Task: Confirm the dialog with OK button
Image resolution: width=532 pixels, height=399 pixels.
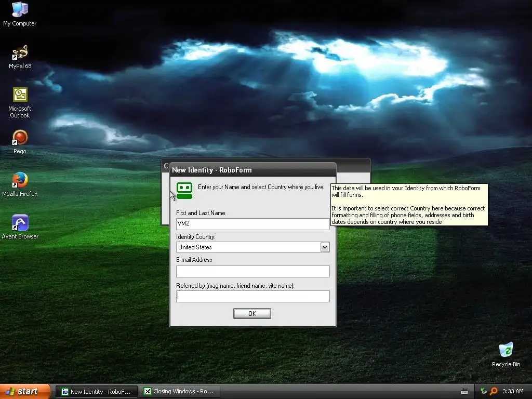Action: pos(252,313)
